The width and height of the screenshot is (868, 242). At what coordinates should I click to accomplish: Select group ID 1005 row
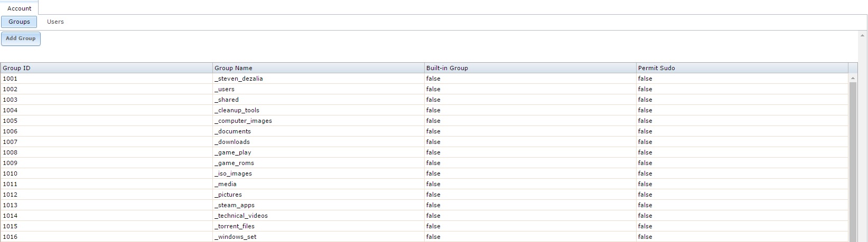pos(10,121)
